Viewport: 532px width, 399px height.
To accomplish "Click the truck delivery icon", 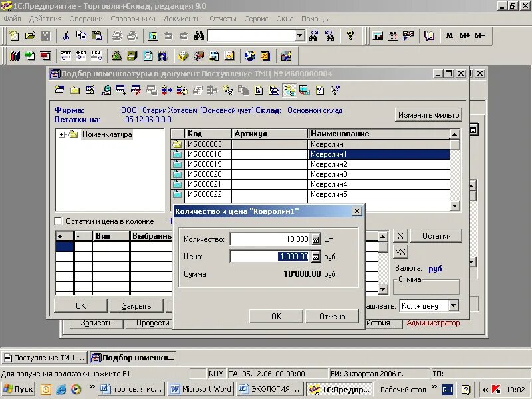I will (x=199, y=55).
